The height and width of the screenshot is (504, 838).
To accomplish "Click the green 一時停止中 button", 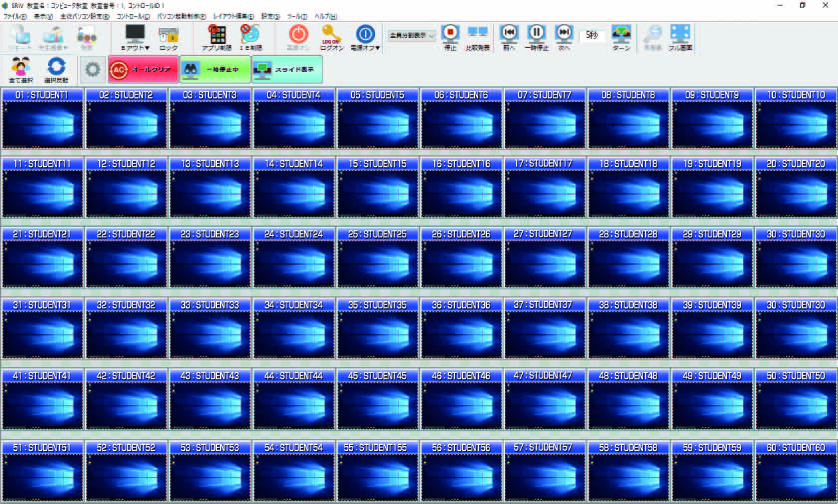I will [x=215, y=69].
